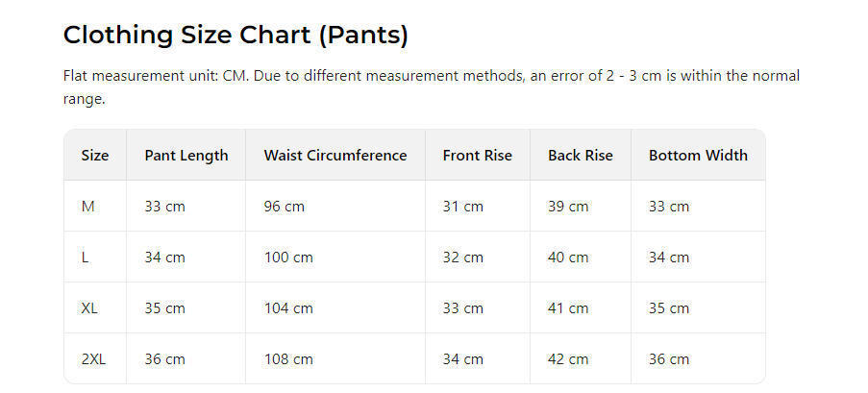
Task: Select the M size row label
Action: click(x=88, y=207)
